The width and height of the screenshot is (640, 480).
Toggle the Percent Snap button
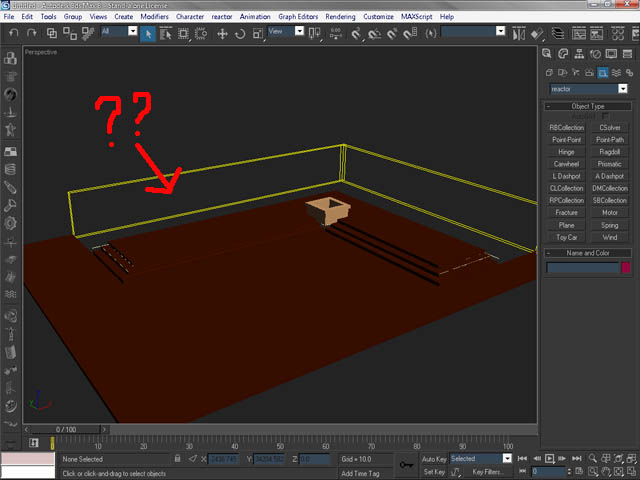(x=392, y=33)
